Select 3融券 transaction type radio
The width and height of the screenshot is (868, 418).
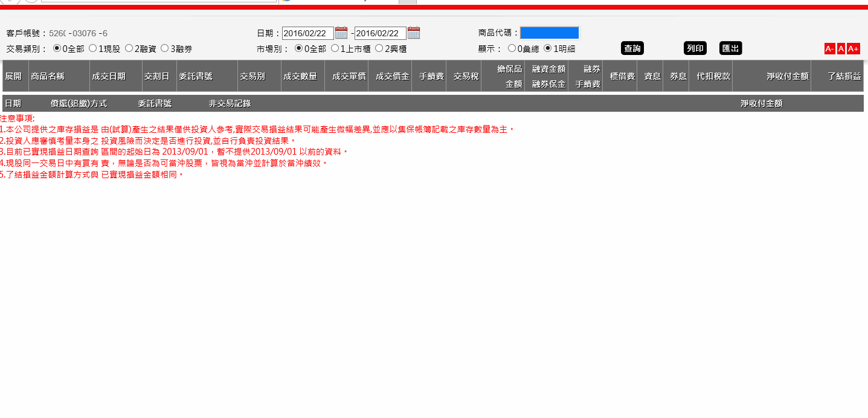[x=164, y=48]
